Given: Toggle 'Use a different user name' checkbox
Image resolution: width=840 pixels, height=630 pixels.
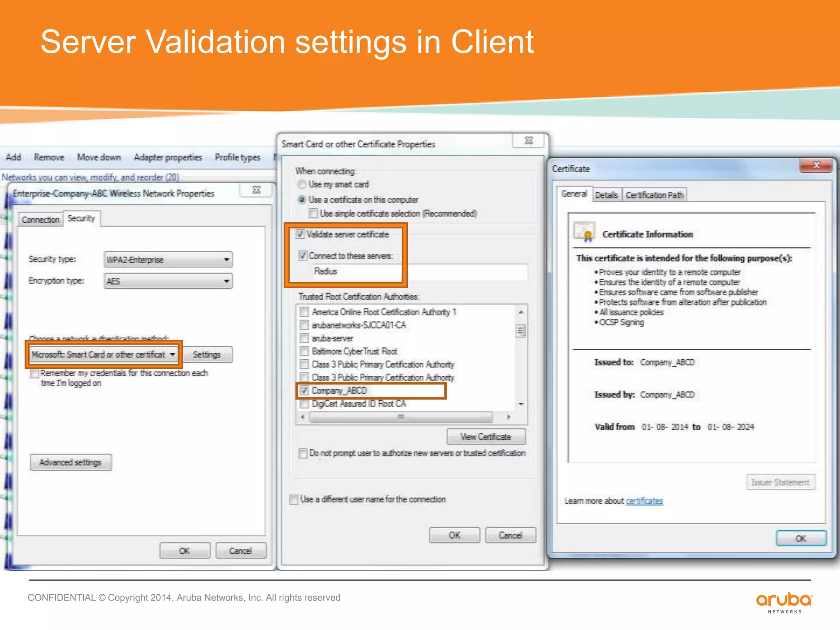Looking at the screenshot, I should 294,499.
